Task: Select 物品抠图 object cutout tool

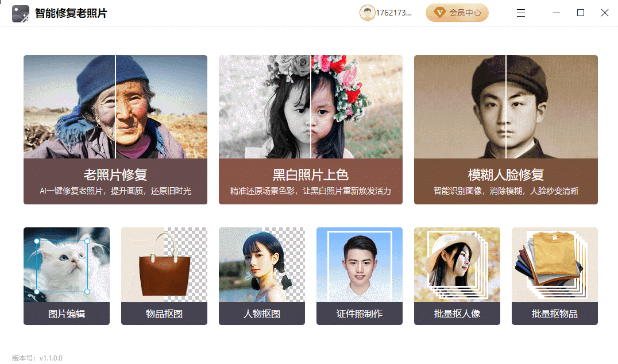Action: click(x=164, y=276)
